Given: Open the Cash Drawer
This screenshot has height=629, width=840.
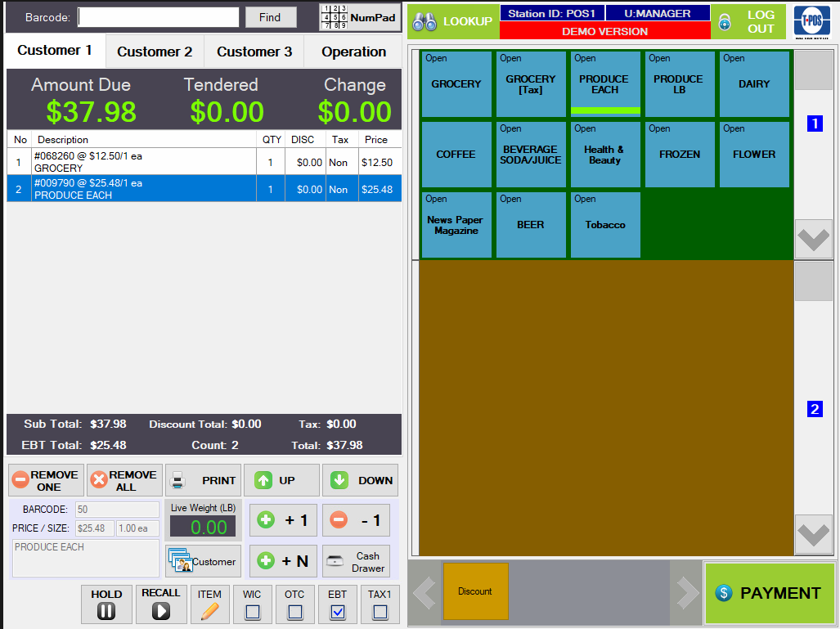Looking at the screenshot, I should click(356, 561).
